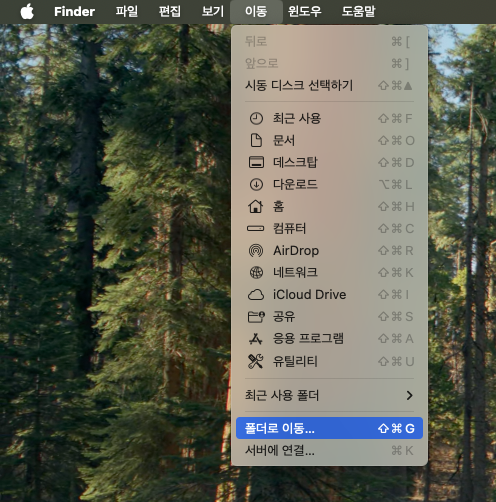Screen dimensions: 496x502
Task: Click the ⇧⌘G shortcut on 폴더로 이동
Action: (396, 428)
